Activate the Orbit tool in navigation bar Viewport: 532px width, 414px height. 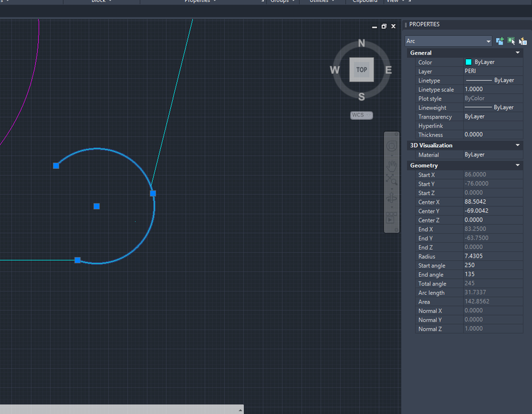(x=392, y=198)
